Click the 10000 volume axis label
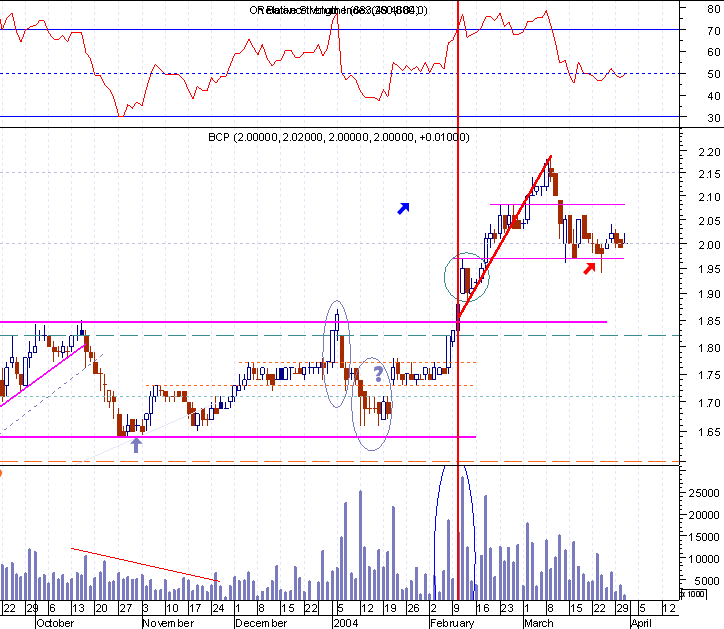 [x=704, y=559]
